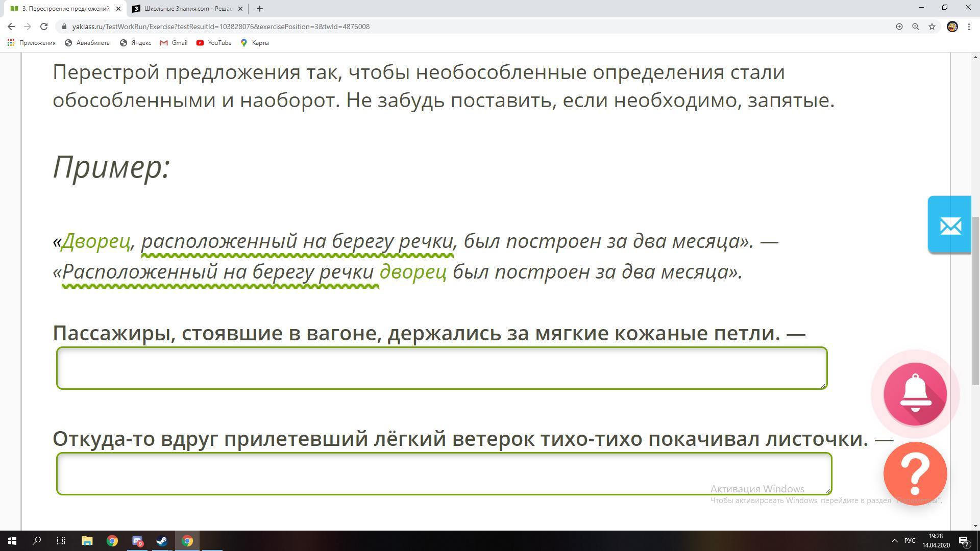Open the Gmail bookmark
This screenshot has height=551, width=980.
coord(174,43)
